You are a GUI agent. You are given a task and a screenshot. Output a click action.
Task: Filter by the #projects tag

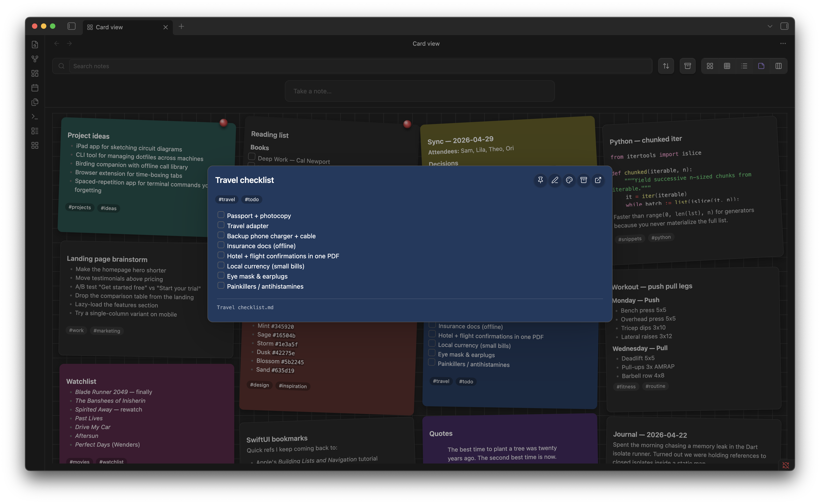pyautogui.click(x=80, y=207)
